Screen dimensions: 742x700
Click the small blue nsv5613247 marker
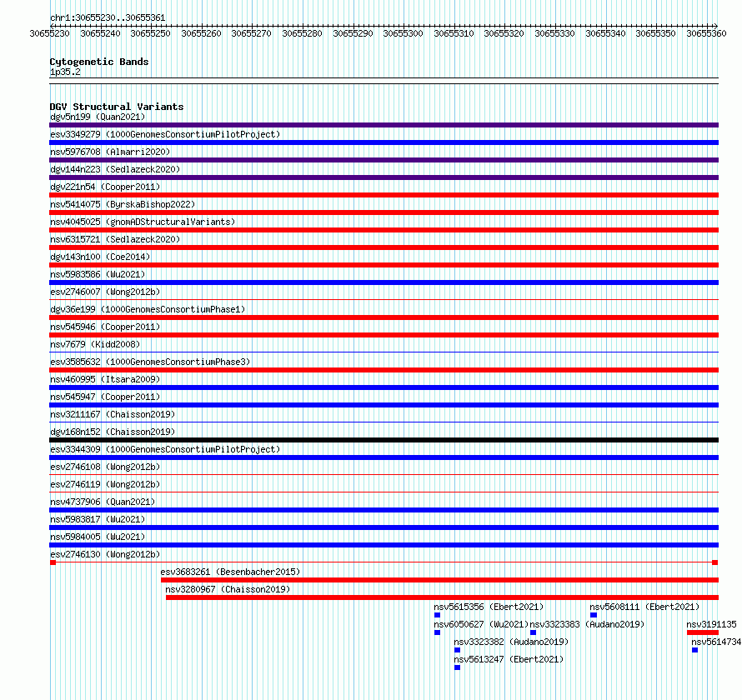[457, 667]
